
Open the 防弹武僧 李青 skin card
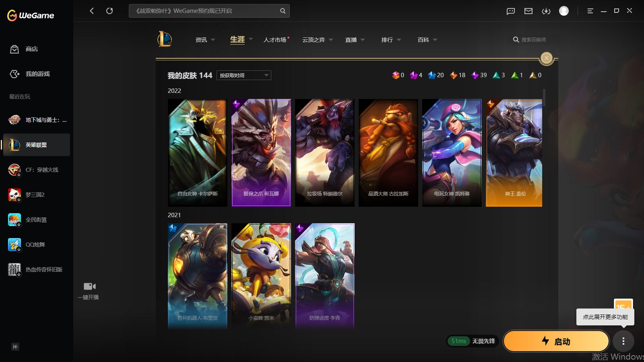click(325, 277)
